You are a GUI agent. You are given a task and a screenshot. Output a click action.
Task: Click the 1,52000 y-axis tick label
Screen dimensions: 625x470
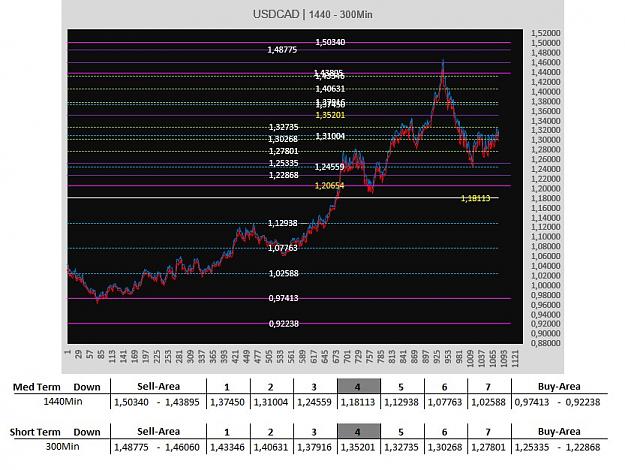[x=545, y=33]
